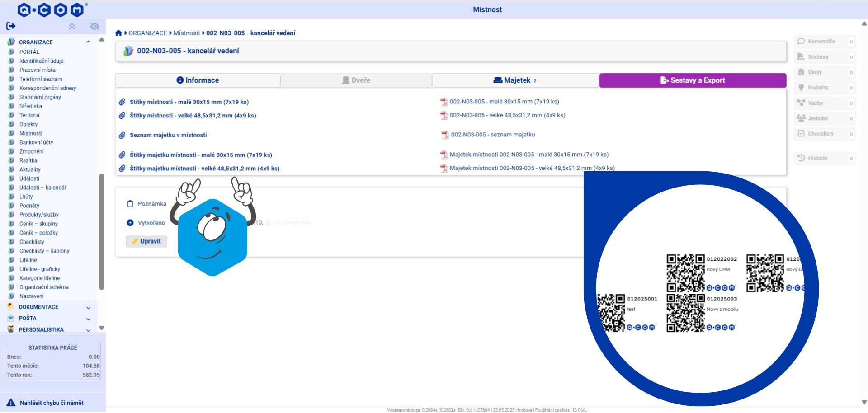Click the paperclip beside Štítky majetku místnosti - malé
The height and width of the screenshot is (413, 868).
(122, 155)
